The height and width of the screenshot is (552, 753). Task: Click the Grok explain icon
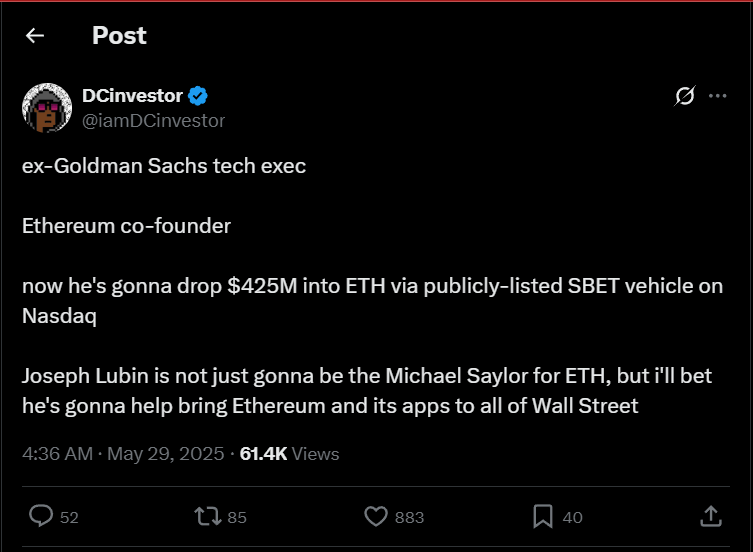tap(685, 96)
